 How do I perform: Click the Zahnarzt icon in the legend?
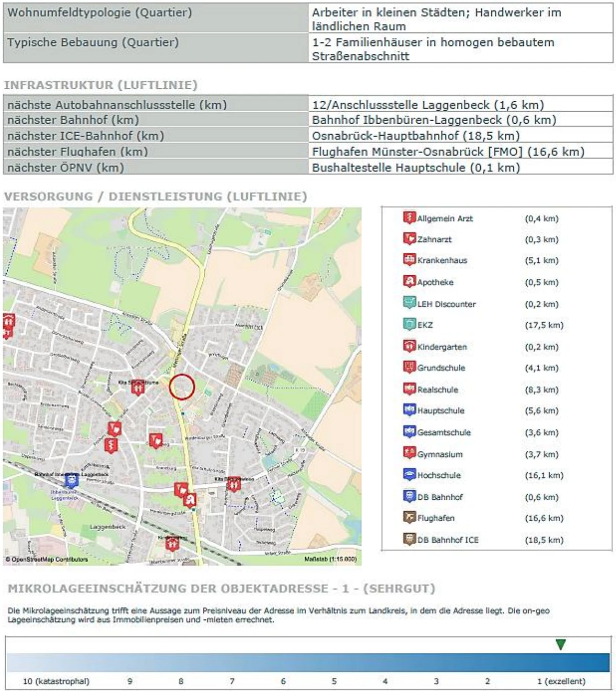(409, 238)
